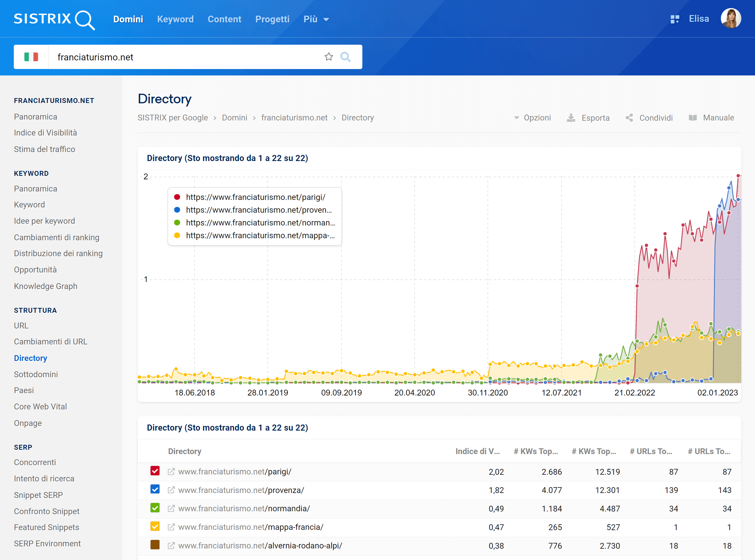
Task: Uncheck the green normandia checkbox
Action: coord(155,508)
